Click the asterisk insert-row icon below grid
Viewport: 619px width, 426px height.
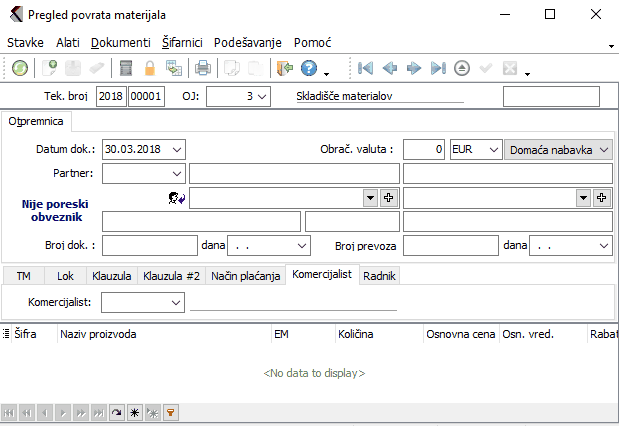pos(134,411)
